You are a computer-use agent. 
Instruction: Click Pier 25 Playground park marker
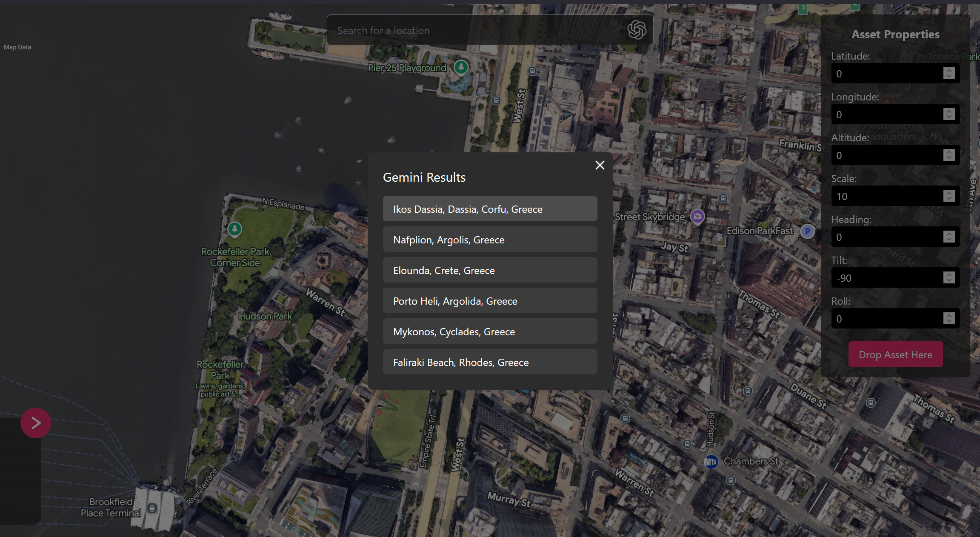pyautogui.click(x=461, y=67)
